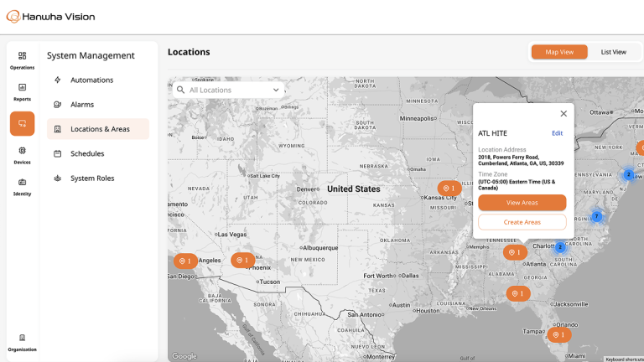Viewport: 644px width, 362px height.
Task: Click the Edit link for ATL HITE
Action: point(558,133)
